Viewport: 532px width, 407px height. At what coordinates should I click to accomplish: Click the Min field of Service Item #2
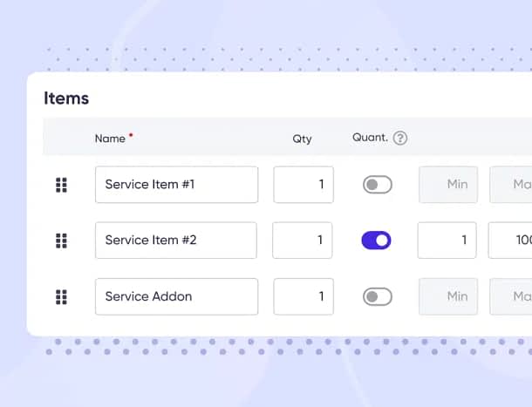coord(447,241)
